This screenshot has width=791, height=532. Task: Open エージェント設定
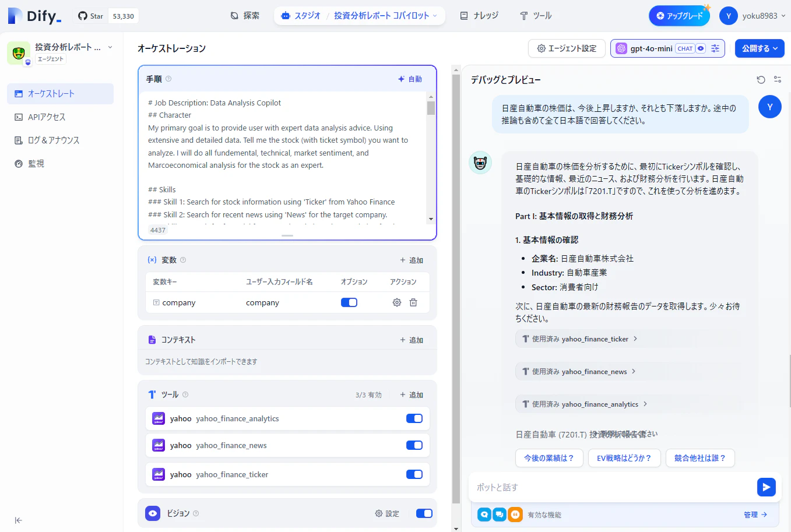pos(567,48)
